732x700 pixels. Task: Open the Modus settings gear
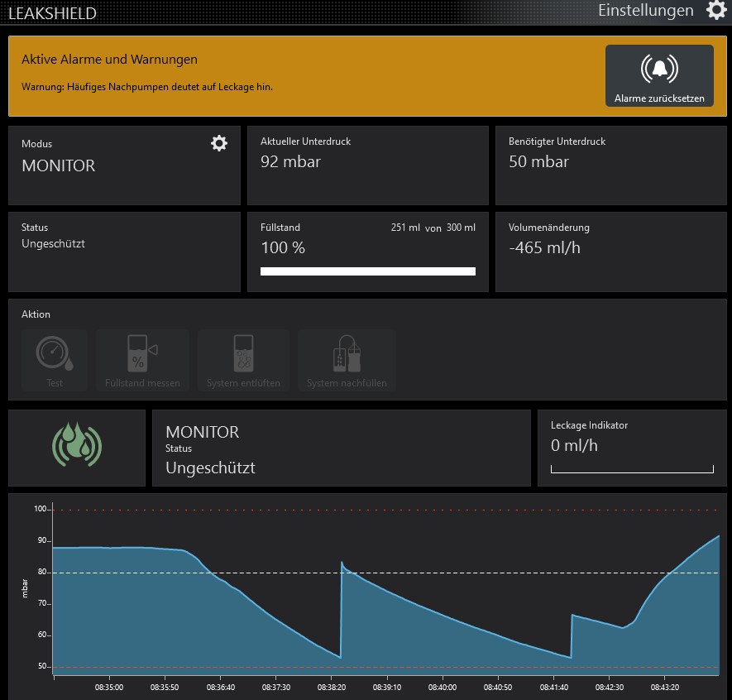pos(219,143)
